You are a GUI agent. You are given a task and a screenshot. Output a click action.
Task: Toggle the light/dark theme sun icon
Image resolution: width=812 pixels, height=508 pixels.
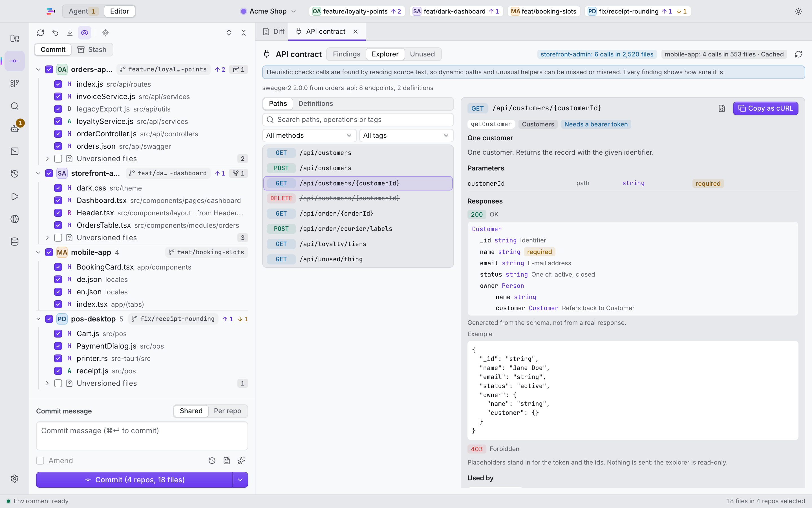pos(798,11)
